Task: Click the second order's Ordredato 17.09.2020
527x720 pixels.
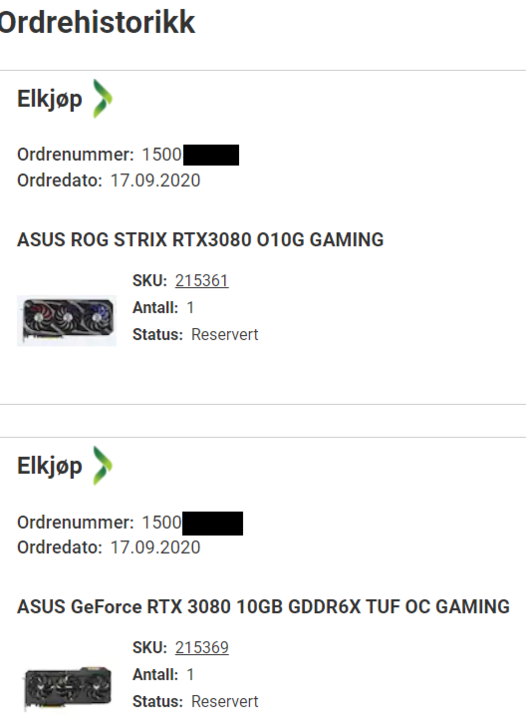Action: pyautogui.click(x=155, y=547)
